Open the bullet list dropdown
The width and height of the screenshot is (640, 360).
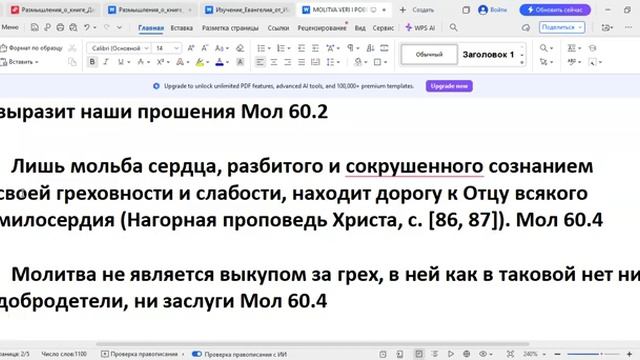click(269, 48)
